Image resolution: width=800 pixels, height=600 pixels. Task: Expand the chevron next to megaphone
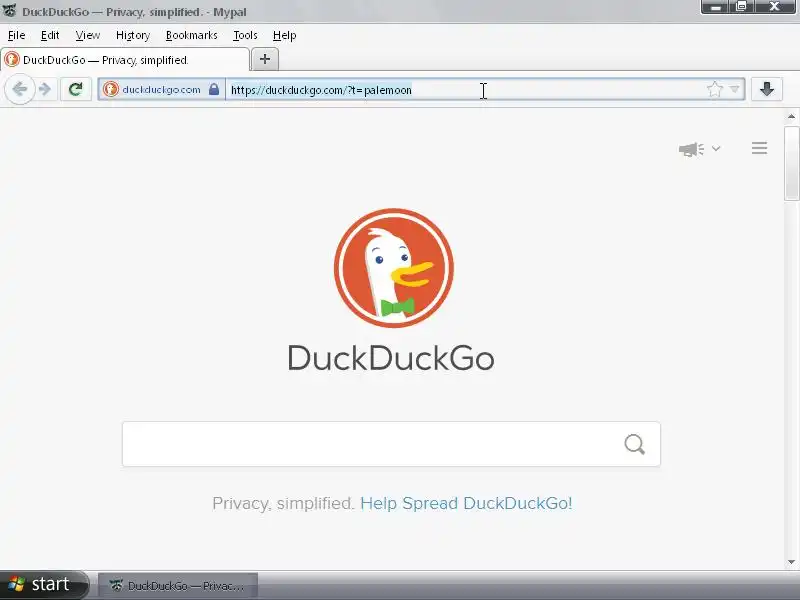716,148
